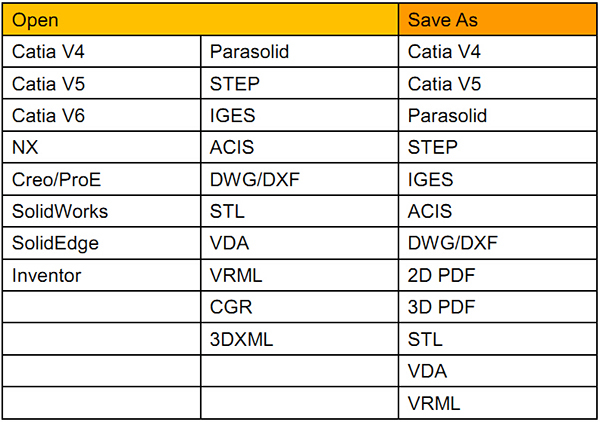This screenshot has width=600, height=422.
Task: Select the SolidWorks cell
Action: click(101, 211)
